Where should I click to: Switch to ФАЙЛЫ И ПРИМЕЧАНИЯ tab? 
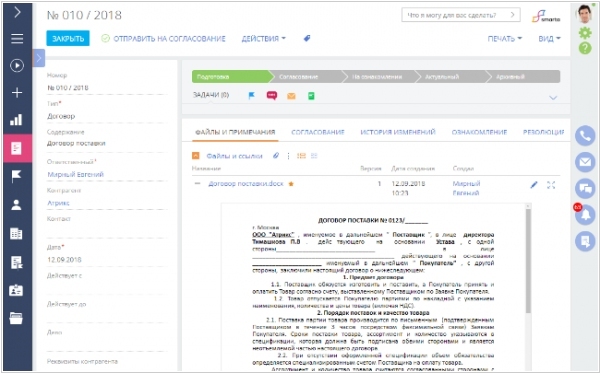(x=235, y=132)
